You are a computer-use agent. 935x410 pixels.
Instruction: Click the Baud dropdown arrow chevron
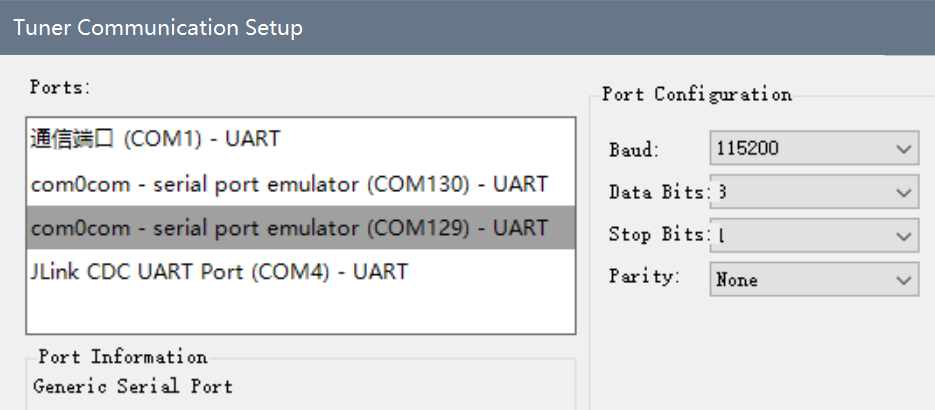[x=904, y=149]
